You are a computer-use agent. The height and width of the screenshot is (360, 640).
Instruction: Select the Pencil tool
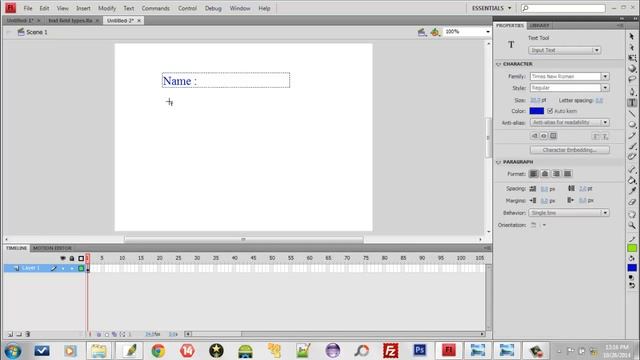coord(632,136)
